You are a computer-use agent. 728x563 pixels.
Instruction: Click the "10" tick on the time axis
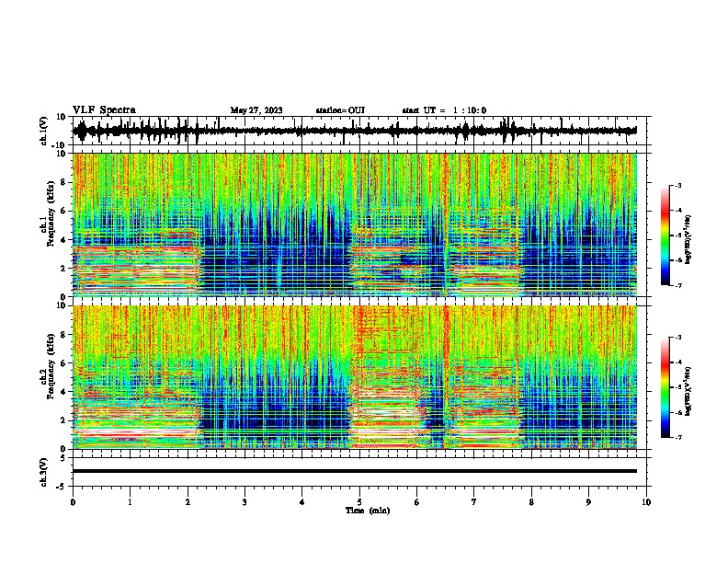(x=646, y=502)
